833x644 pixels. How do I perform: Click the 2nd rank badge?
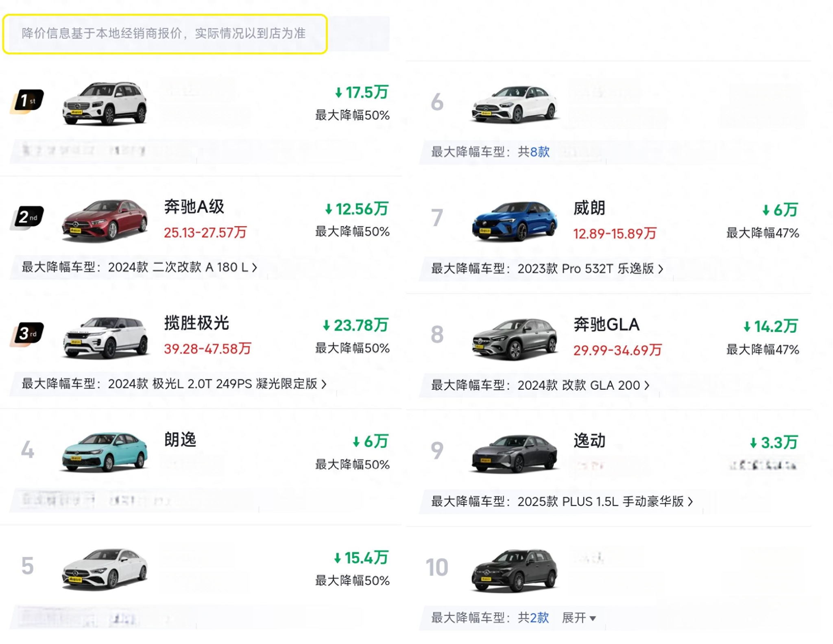tap(27, 217)
